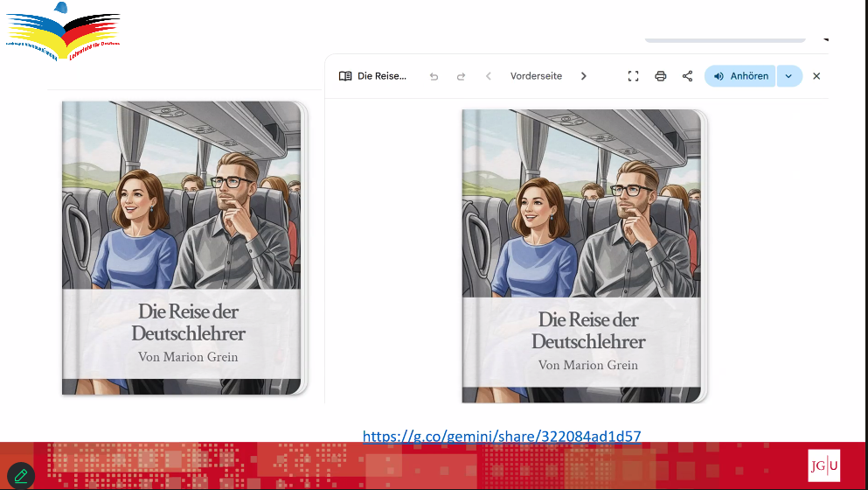
Task: Click the flag-colored book logo at top left
Action: pos(63,28)
